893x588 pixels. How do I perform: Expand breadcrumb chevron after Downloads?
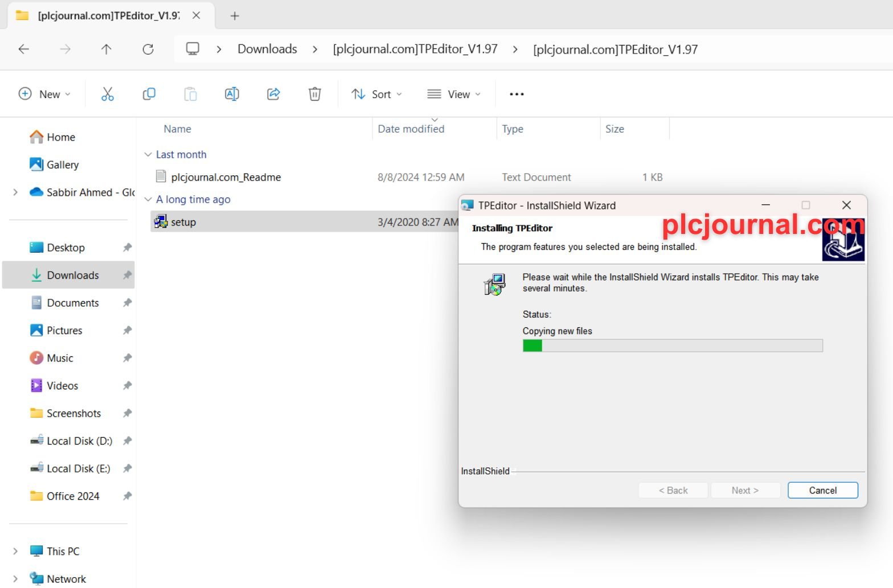coord(315,50)
